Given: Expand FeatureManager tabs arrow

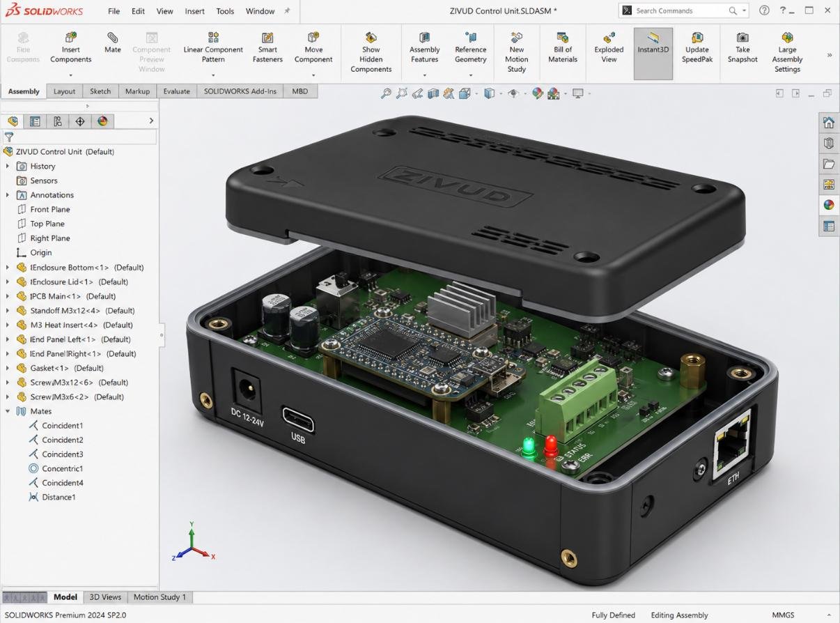Looking at the screenshot, I should pos(151,121).
